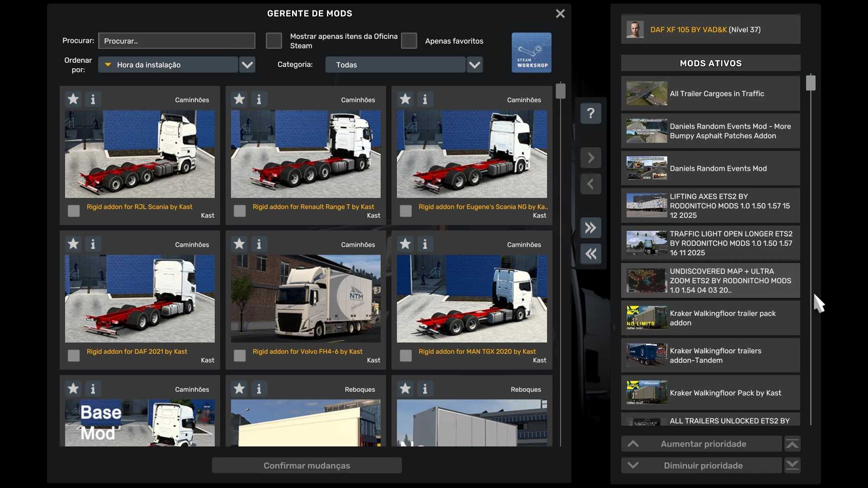Screen dimensions: 868x488
Task: Click the double right arrows activate-all icon
Action: click(590, 228)
